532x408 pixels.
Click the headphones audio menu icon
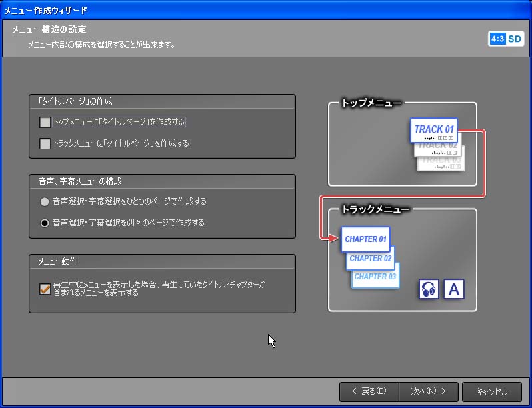pyautogui.click(x=429, y=289)
